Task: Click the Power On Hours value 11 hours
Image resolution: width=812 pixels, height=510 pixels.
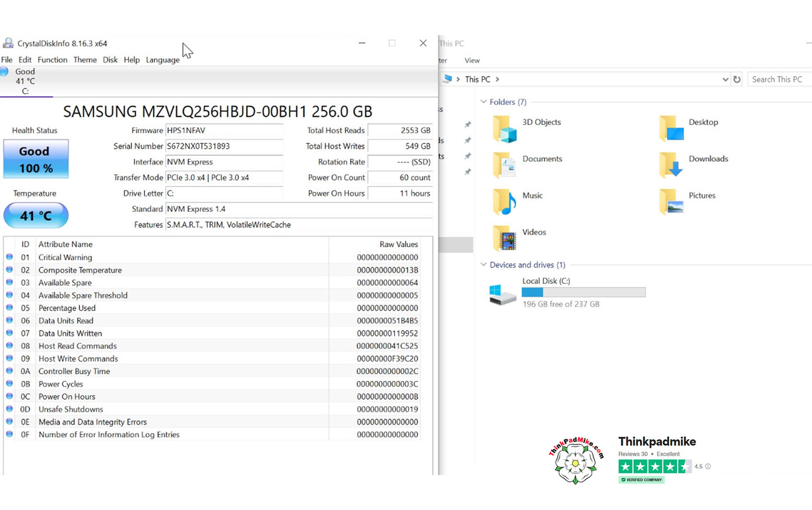Action: click(x=400, y=193)
